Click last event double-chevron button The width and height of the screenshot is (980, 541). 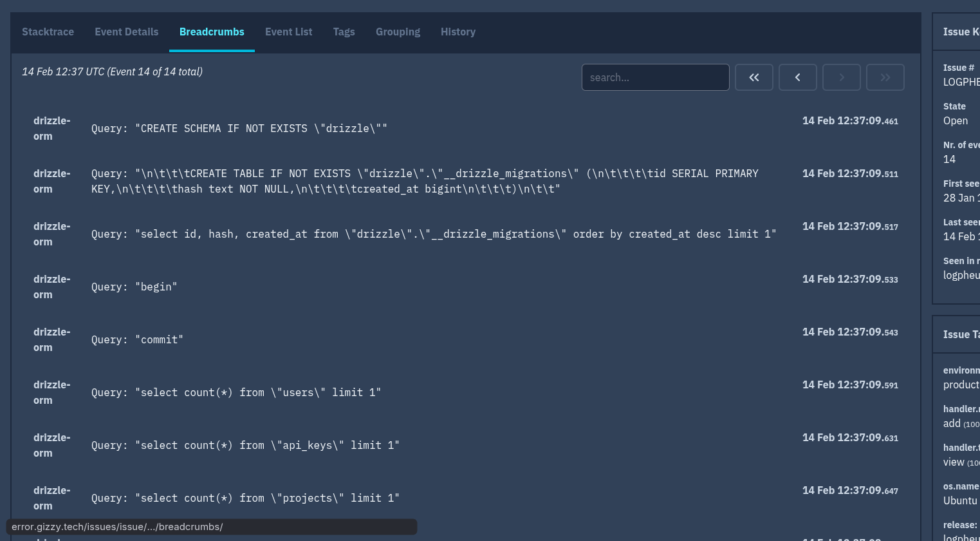click(x=885, y=77)
